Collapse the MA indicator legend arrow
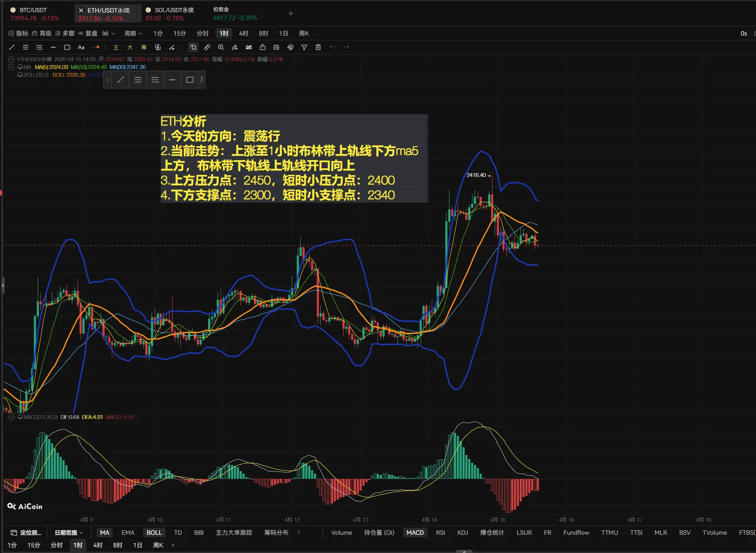Image resolution: width=756 pixels, height=553 pixels. pos(11,67)
